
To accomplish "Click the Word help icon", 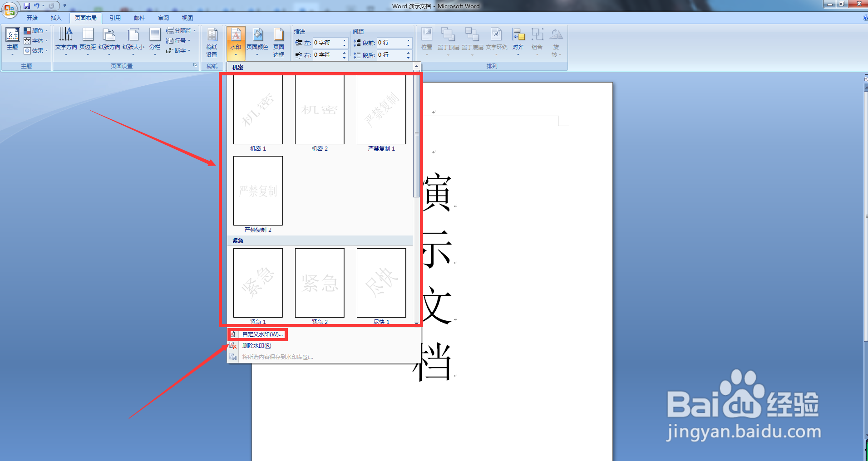I will click(x=865, y=18).
